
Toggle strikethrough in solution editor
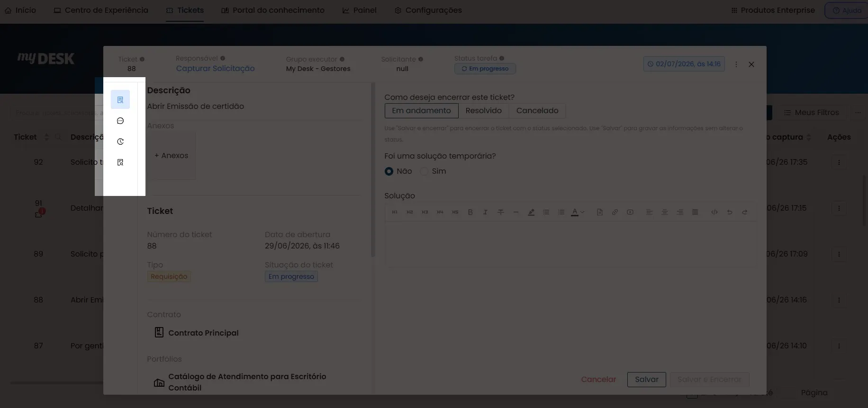[501, 212]
